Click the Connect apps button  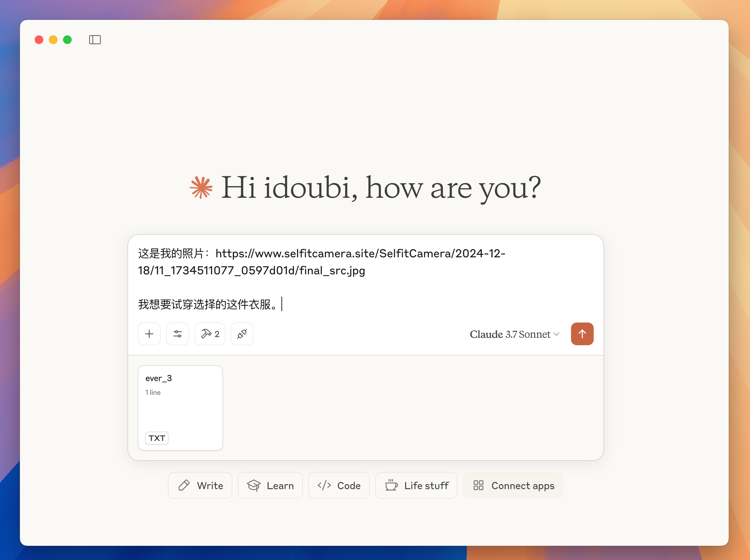(513, 485)
